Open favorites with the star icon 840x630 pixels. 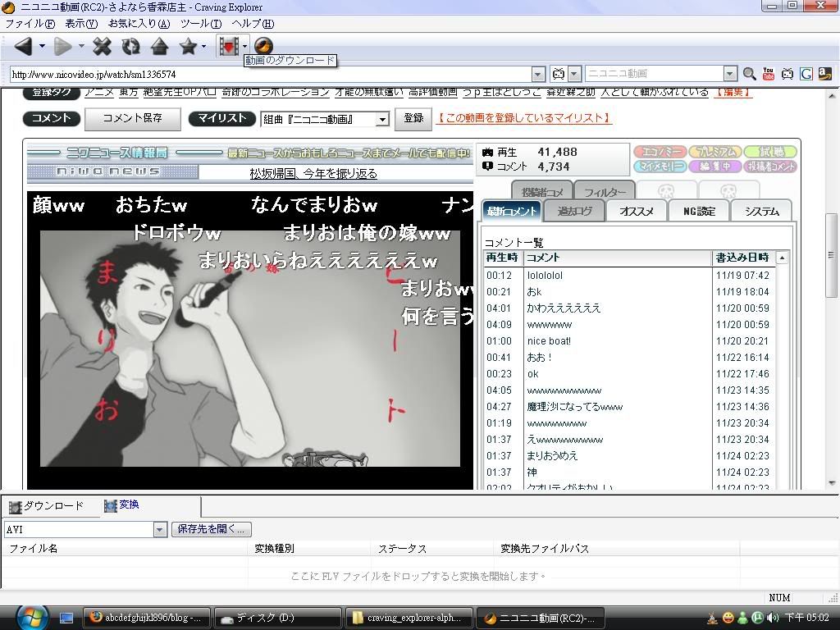tap(188, 47)
